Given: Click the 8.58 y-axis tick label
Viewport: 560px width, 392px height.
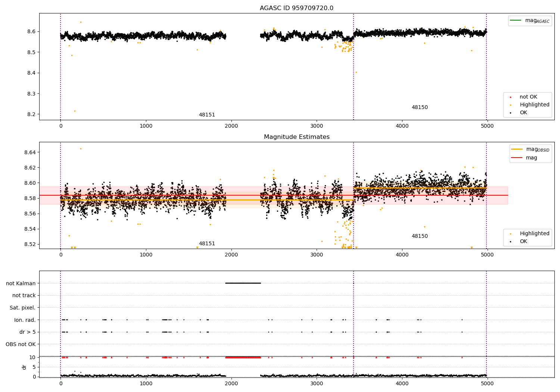Looking at the screenshot, I should [29, 198].
